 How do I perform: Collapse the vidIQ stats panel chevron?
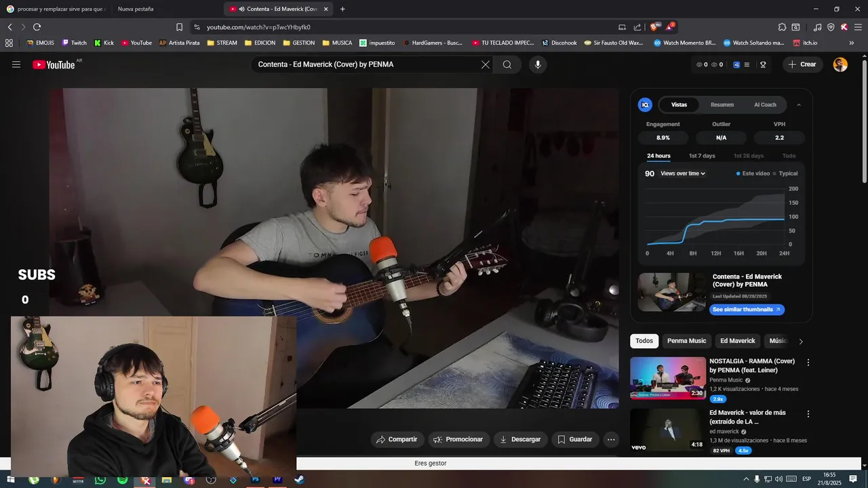798,105
